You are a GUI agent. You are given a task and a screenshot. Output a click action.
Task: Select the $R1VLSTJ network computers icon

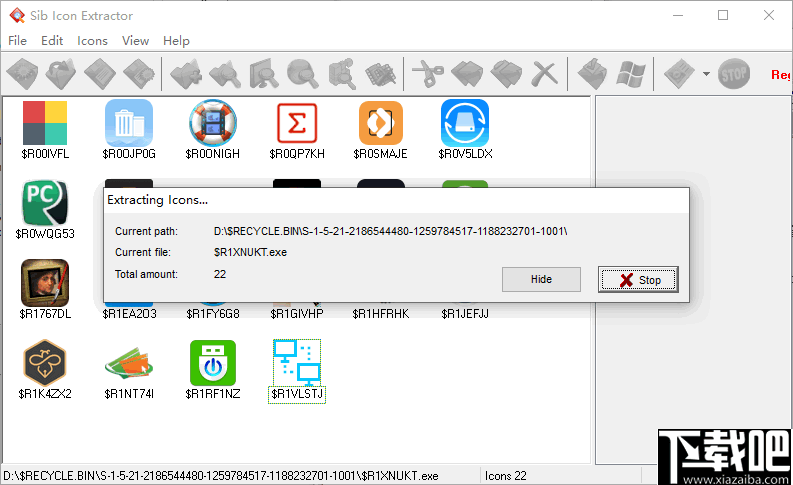(x=297, y=363)
